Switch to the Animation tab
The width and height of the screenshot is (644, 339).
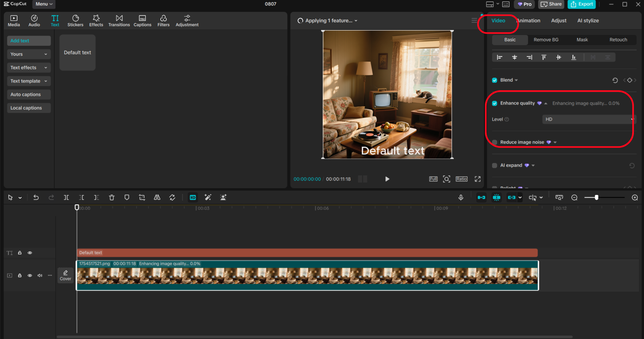tap(528, 20)
